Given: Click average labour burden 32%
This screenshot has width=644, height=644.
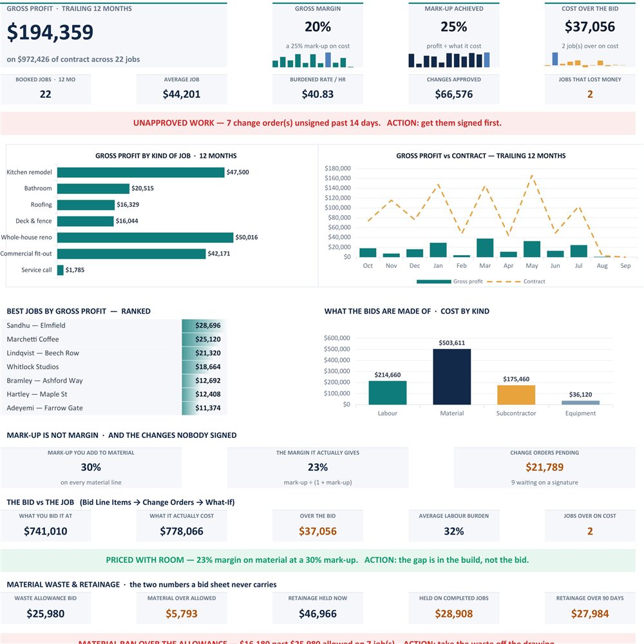Looking at the screenshot, I should tap(454, 531).
